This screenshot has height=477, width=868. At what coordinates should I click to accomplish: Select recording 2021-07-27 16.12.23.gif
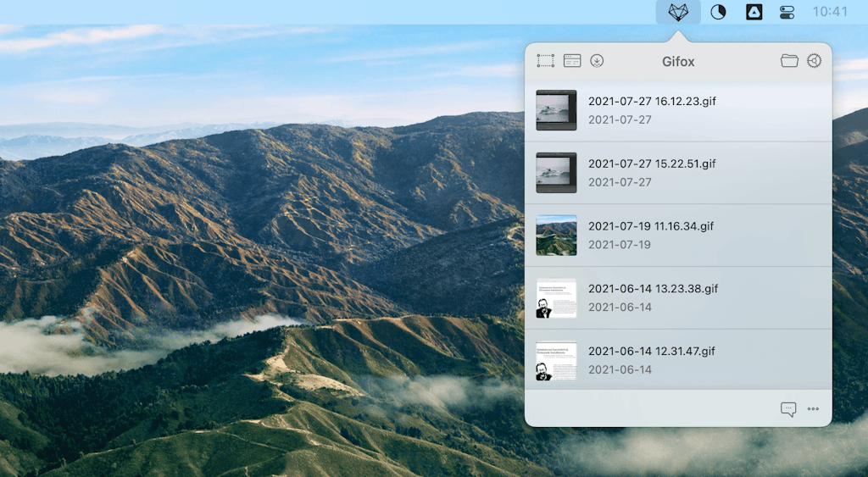click(x=652, y=101)
